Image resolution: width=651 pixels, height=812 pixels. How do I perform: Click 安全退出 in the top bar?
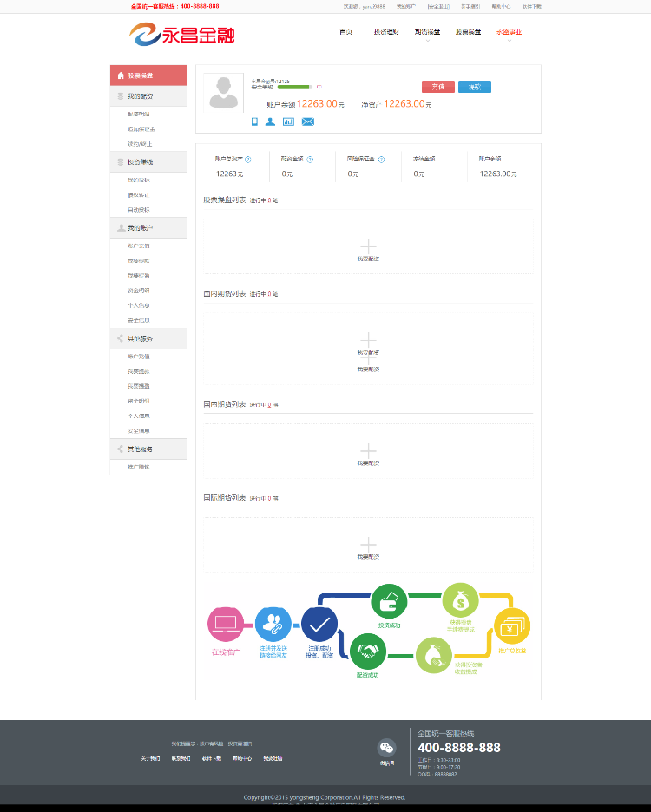pos(438,7)
